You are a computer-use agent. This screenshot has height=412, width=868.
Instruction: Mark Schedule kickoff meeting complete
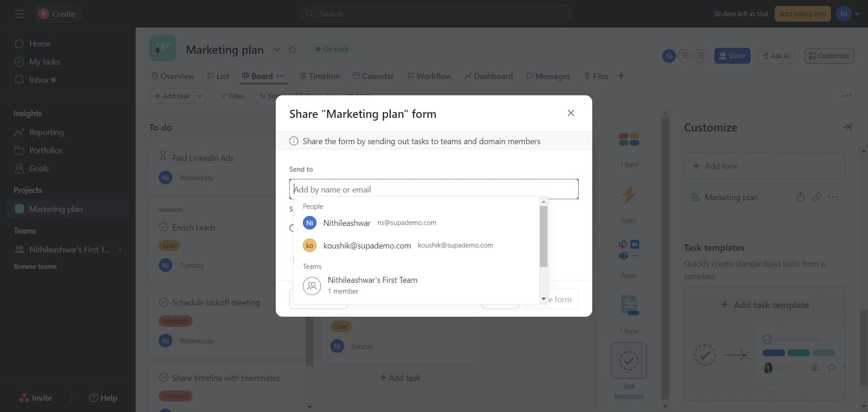pos(164,302)
